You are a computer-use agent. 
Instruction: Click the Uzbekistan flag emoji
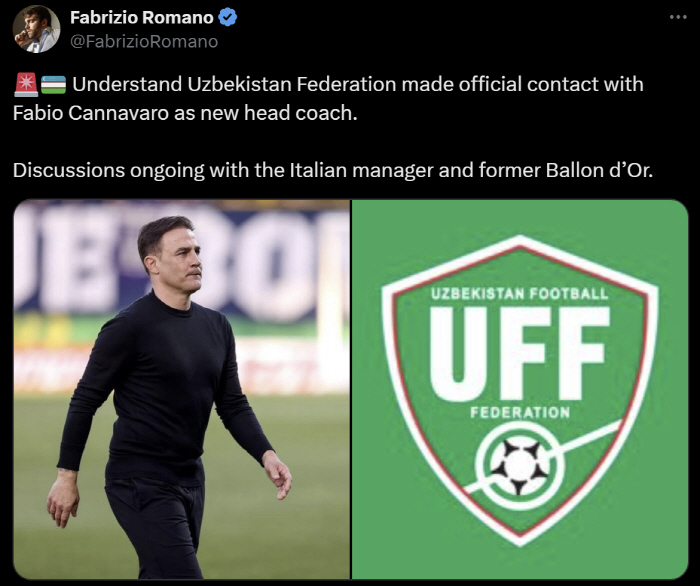[53, 85]
